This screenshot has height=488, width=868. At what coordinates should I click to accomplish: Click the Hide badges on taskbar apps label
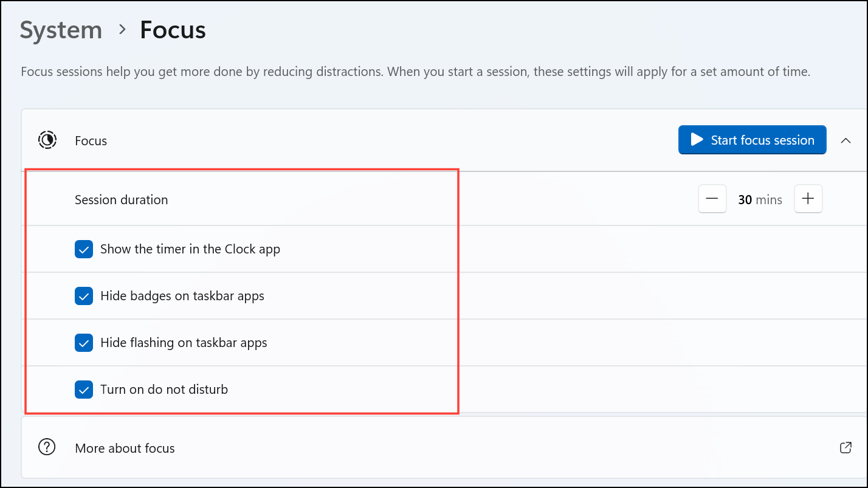coord(182,297)
